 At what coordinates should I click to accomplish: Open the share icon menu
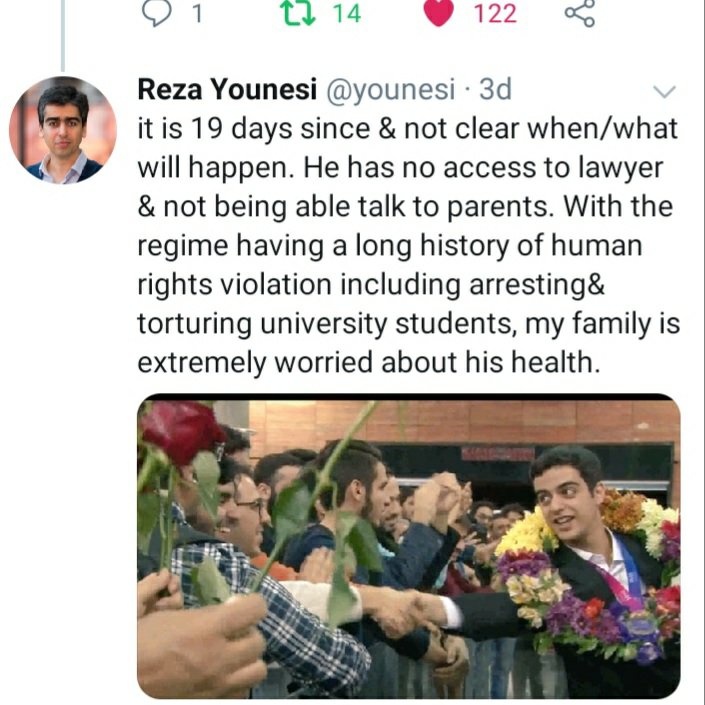tap(580, 13)
